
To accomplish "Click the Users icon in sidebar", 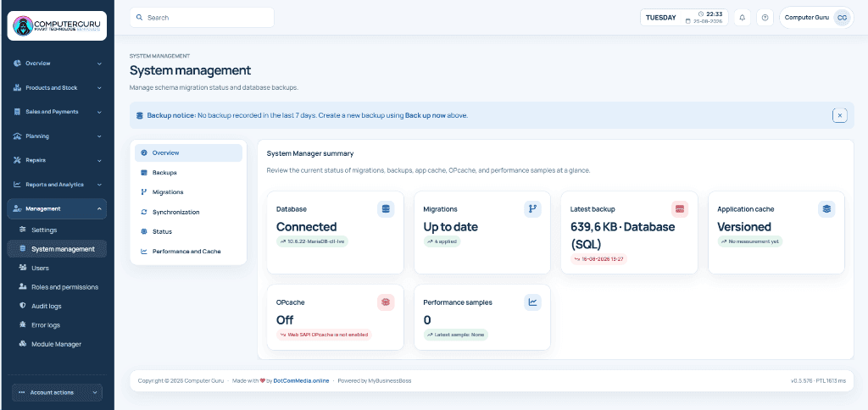I will coord(23,268).
